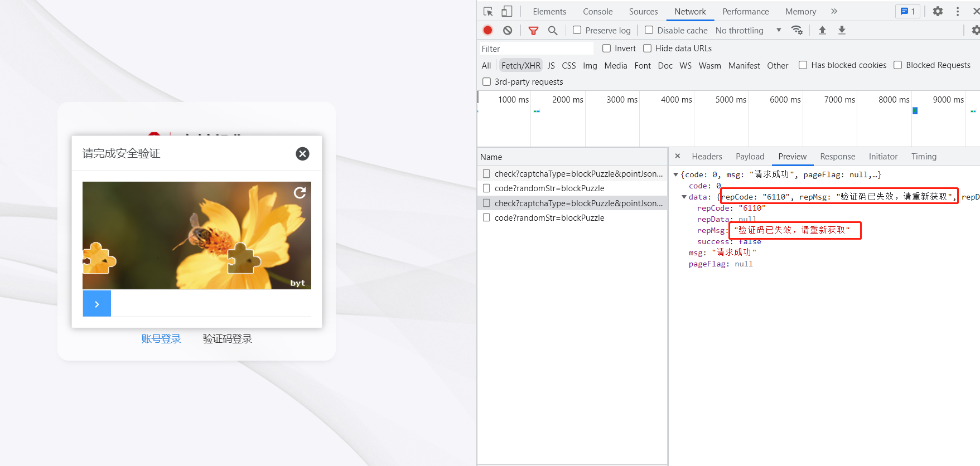Open the issues counter badge showing 1
Viewport: 980px width, 466px height.
[907, 11]
